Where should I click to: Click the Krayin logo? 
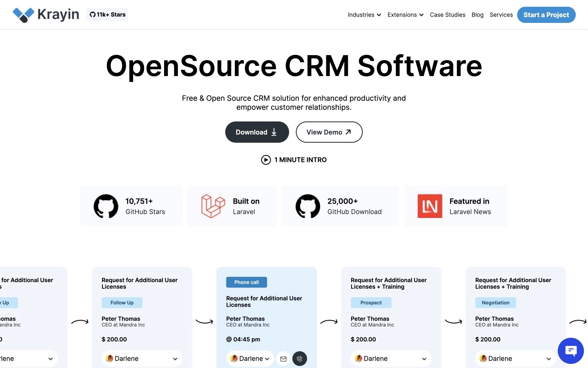[x=46, y=15]
